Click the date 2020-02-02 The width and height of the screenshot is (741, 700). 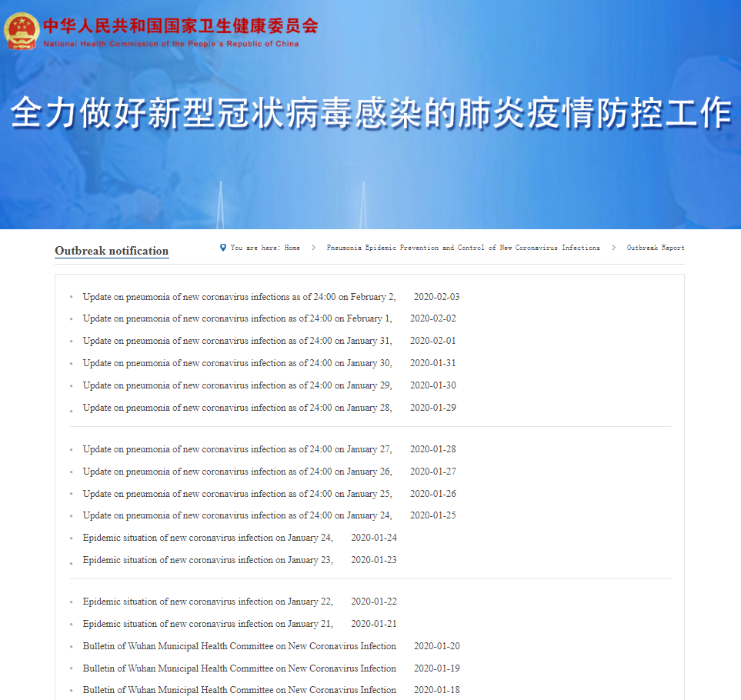click(433, 318)
